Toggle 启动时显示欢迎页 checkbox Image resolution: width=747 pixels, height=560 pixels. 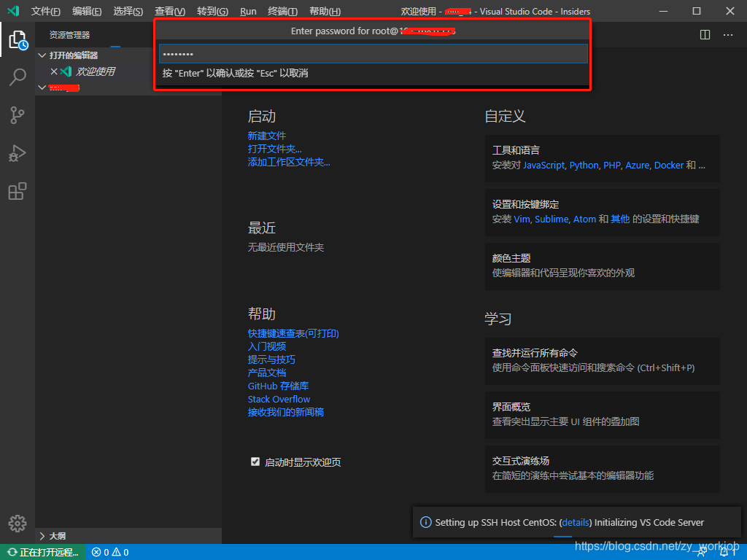(255, 462)
